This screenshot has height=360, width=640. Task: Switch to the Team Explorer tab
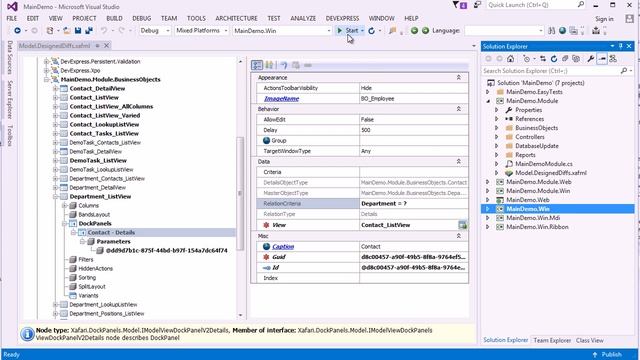pos(552,340)
